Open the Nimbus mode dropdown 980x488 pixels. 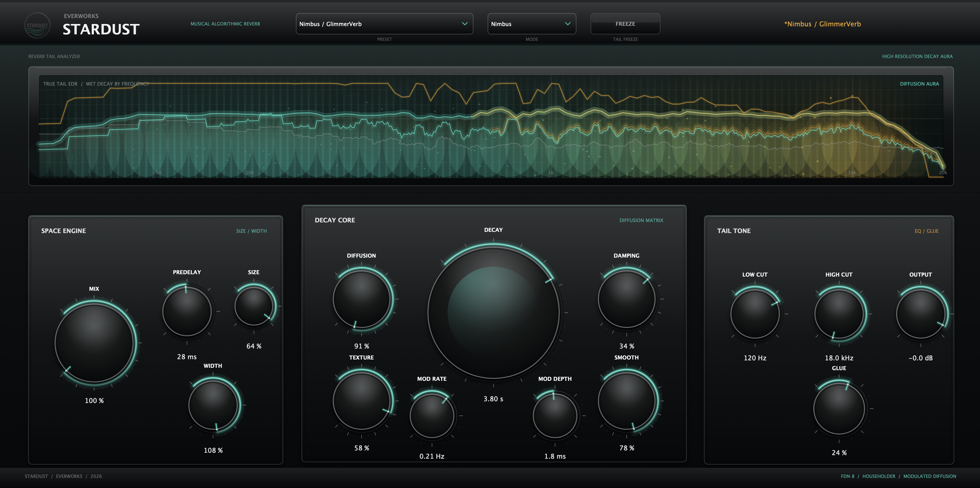tap(531, 24)
